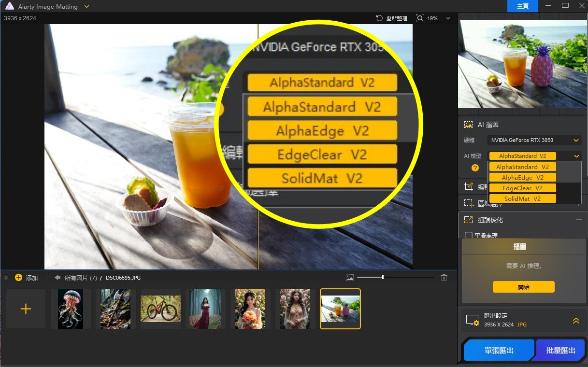Click the 更新整理 refresh icon

(379, 18)
